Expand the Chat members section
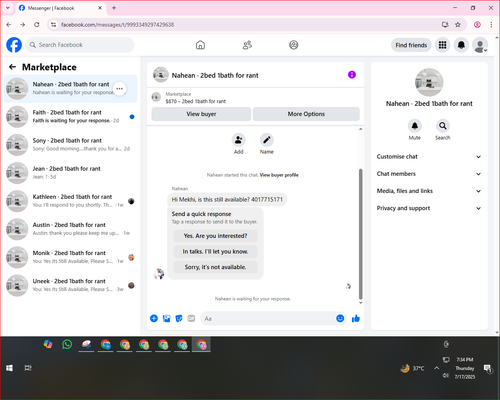This screenshot has height=400, width=500. [429, 174]
